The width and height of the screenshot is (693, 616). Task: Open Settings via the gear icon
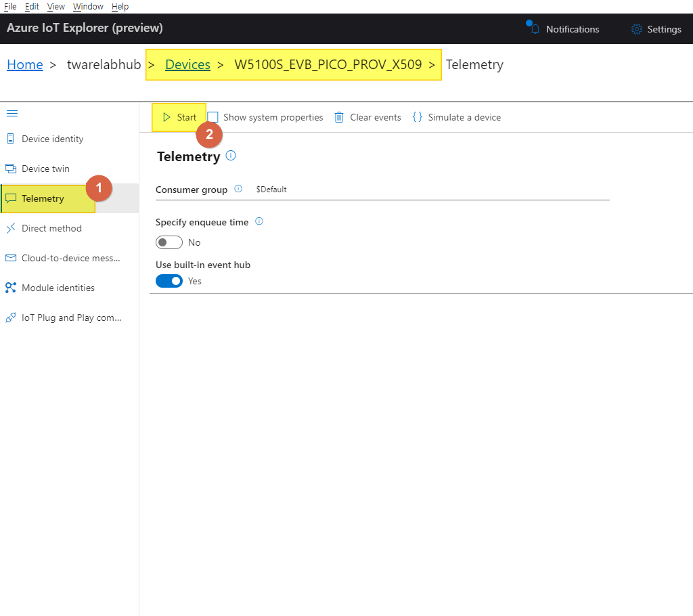pyautogui.click(x=636, y=29)
